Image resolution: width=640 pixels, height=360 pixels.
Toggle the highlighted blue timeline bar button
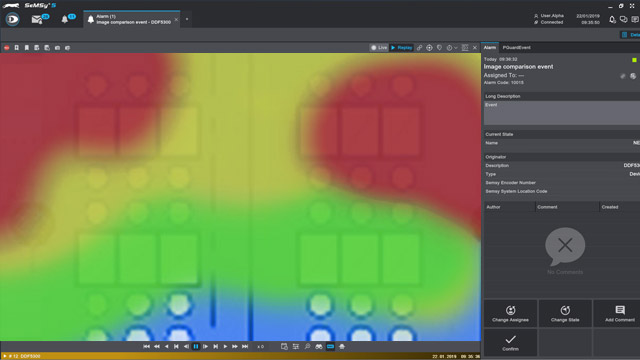pyautogui.click(x=330, y=347)
